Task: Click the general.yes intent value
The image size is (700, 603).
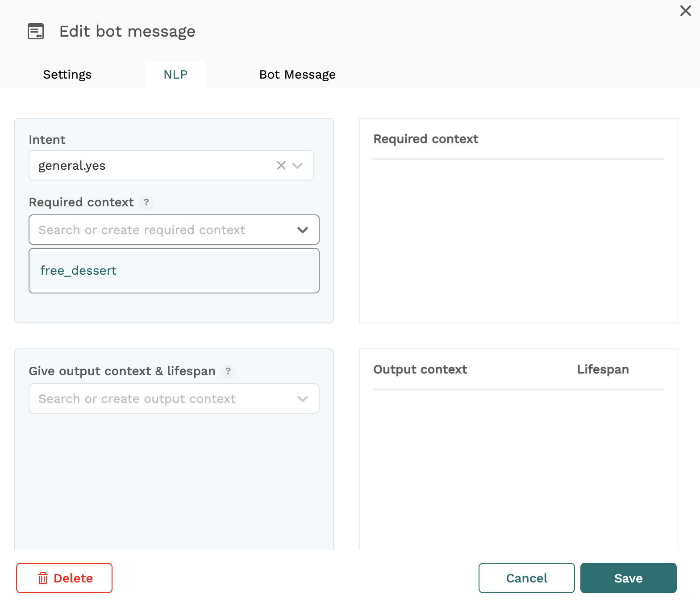Action: click(72, 166)
